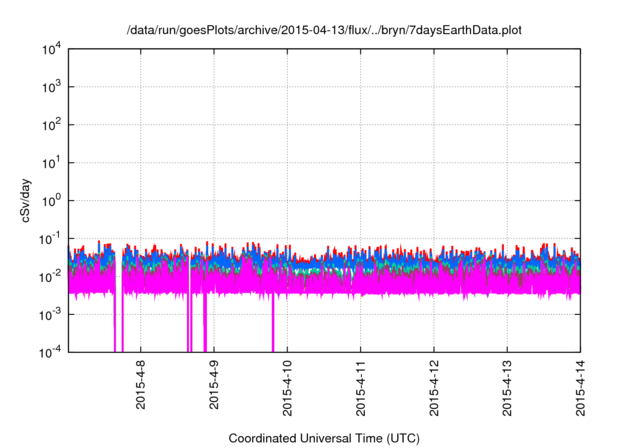Click the 10^-4 y-axis tick label
This screenshot has width=640, height=448.
(x=50, y=352)
